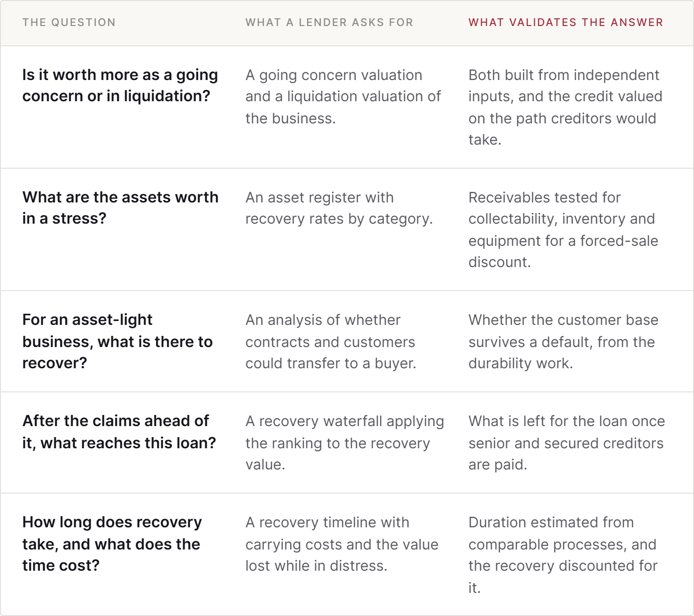This screenshot has width=694, height=616.
Task: Select the recovery waterfall ranking text
Action: (x=345, y=442)
